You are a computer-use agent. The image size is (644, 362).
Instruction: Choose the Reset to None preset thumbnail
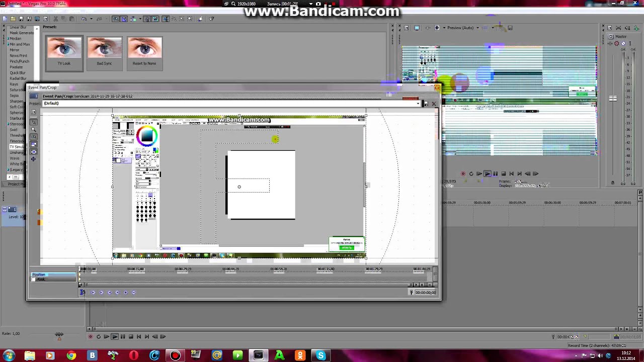144,52
